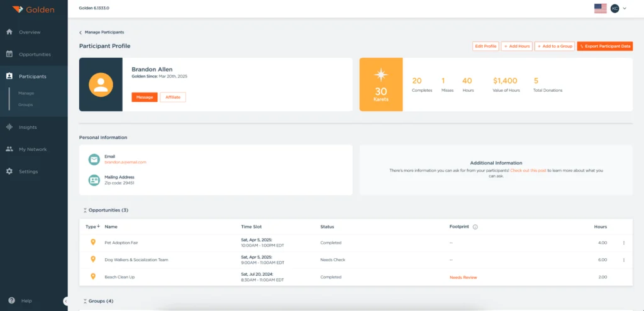
Task: Click the Mailing Address card icon
Action: click(94, 180)
